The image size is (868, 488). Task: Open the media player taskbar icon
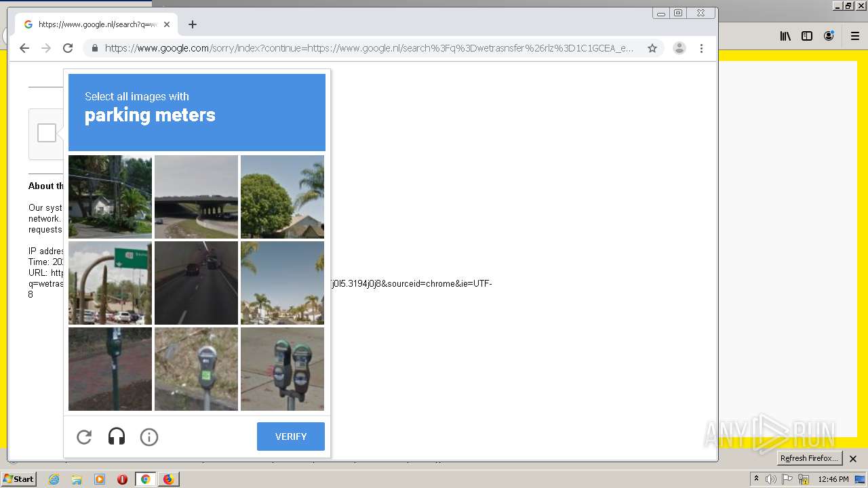(100, 479)
